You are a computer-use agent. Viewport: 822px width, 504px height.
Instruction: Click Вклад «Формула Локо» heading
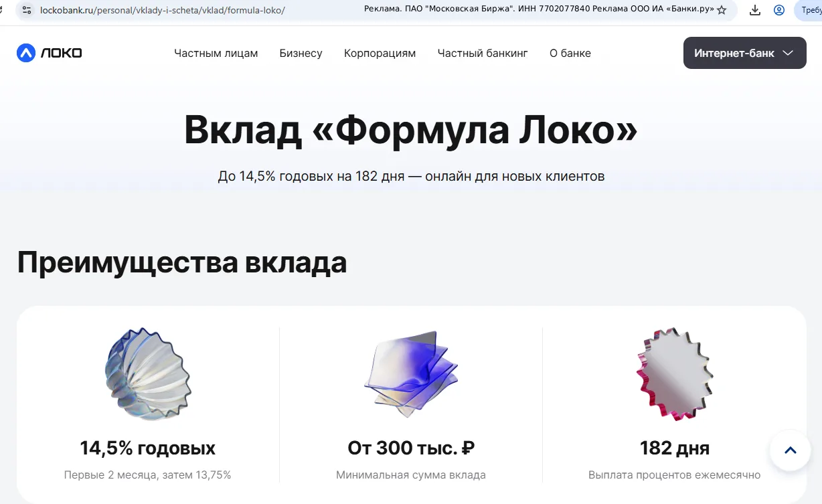point(411,131)
